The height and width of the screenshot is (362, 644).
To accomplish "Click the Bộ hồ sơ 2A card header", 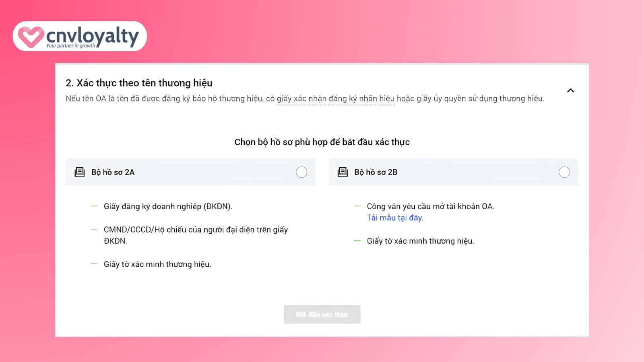I will 190,172.
